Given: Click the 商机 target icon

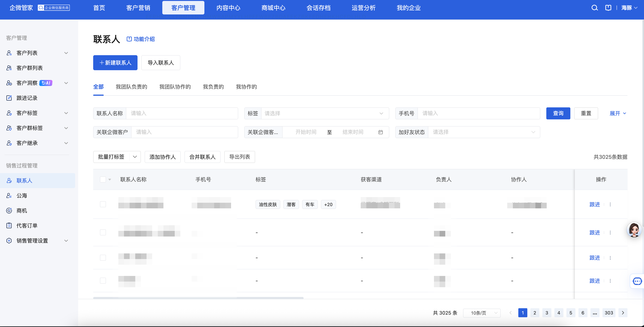Looking at the screenshot, I should pyautogui.click(x=9, y=211).
